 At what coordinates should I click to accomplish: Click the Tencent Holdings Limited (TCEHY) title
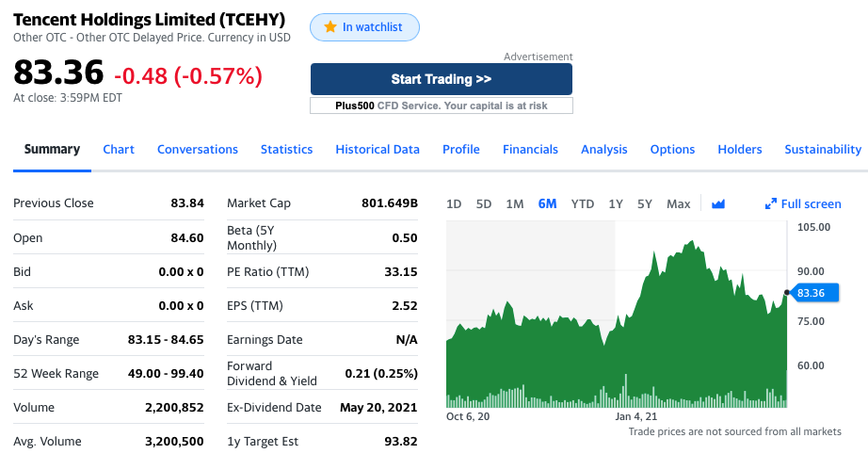coord(150,20)
